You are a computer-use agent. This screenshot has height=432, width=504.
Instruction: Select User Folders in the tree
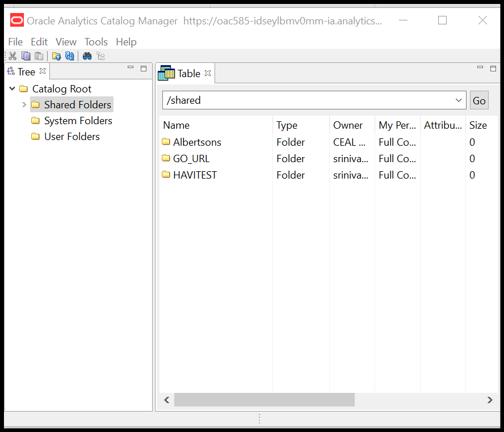(x=72, y=137)
